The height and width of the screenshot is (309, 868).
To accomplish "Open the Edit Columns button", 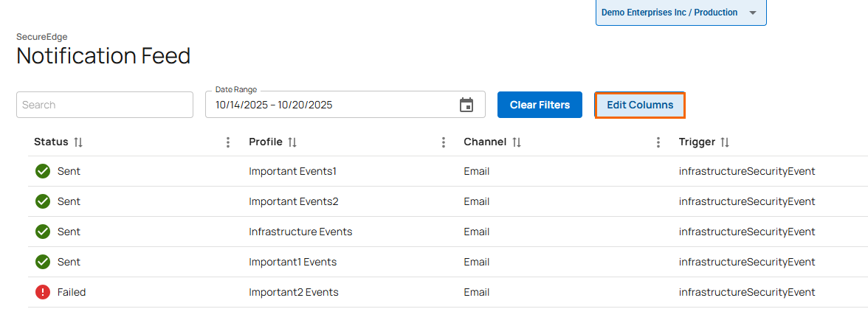I will [x=640, y=105].
